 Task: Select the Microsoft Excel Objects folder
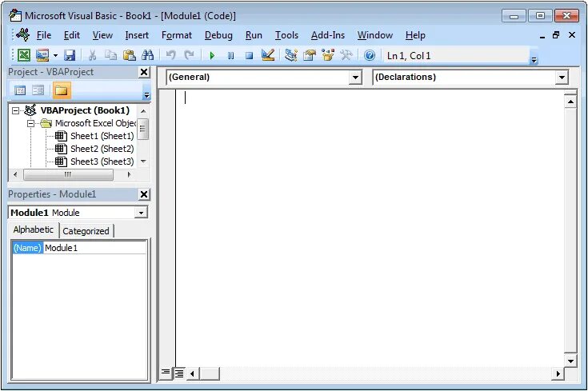click(x=96, y=123)
